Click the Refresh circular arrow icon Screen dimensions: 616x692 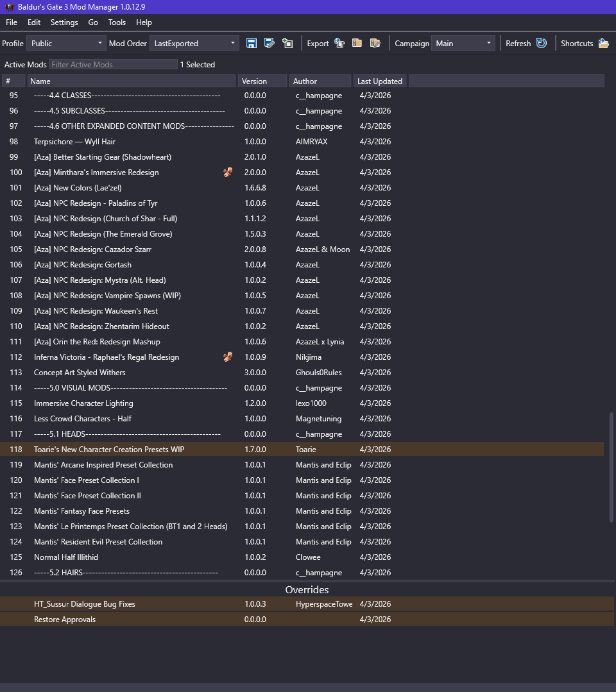click(542, 43)
